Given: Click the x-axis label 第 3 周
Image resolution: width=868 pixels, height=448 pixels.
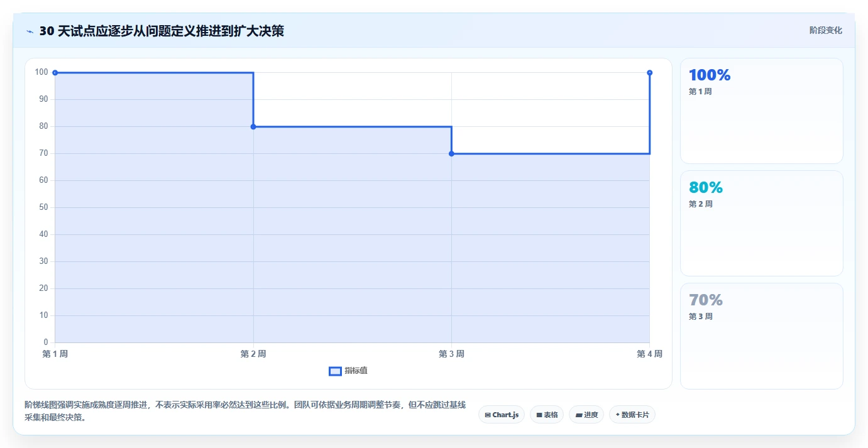Looking at the screenshot, I should pyautogui.click(x=451, y=354).
